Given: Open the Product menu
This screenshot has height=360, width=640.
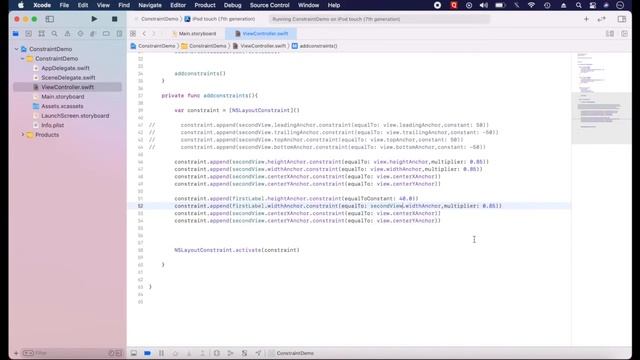Looking at the screenshot, I should tap(205, 5).
